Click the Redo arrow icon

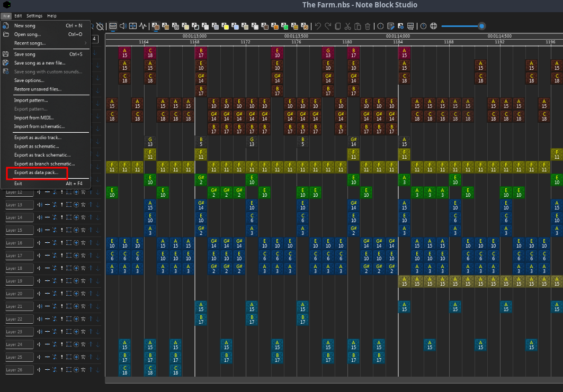pyautogui.click(x=328, y=26)
